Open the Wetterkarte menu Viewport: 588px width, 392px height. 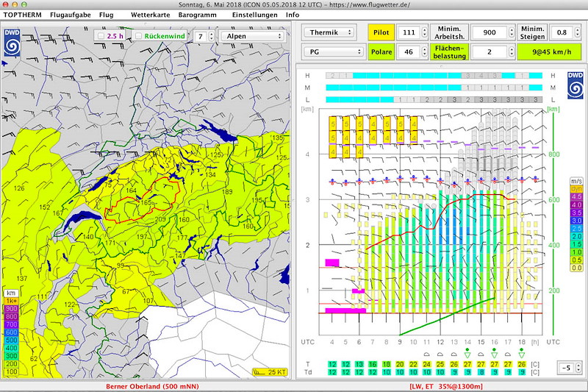(150, 15)
